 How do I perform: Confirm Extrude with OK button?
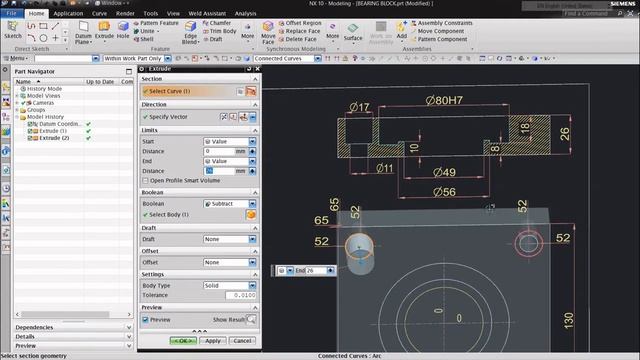click(x=183, y=340)
